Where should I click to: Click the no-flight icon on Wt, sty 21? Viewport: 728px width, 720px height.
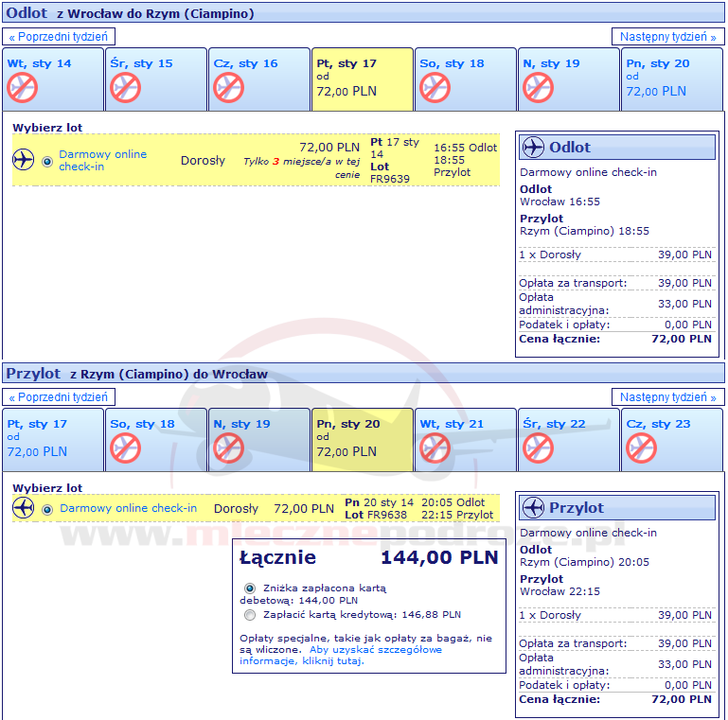point(435,448)
